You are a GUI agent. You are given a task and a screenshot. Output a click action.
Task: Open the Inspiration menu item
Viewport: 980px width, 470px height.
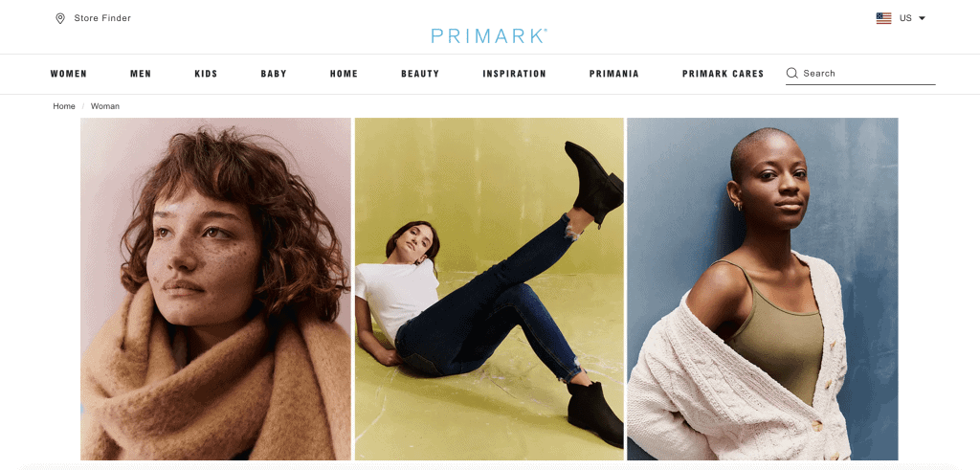point(514,74)
